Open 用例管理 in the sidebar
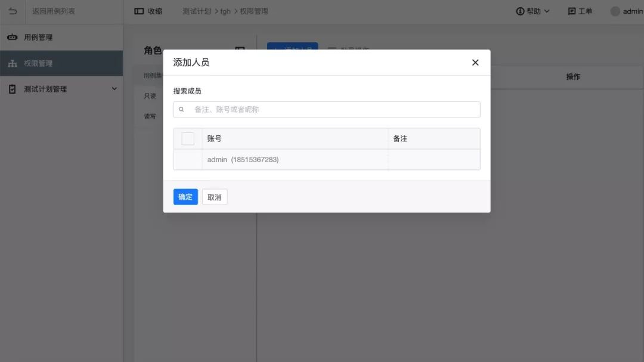Image resolution: width=644 pixels, height=362 pixels. [x=61, y=38]
